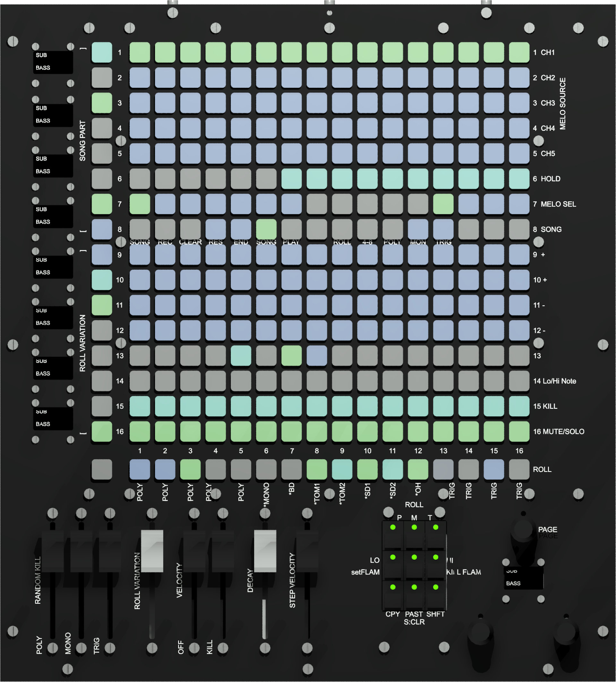Toggle the *TOM1 pad in the ROLL row
Screen dimensions: 616x682
coord(317,469)
